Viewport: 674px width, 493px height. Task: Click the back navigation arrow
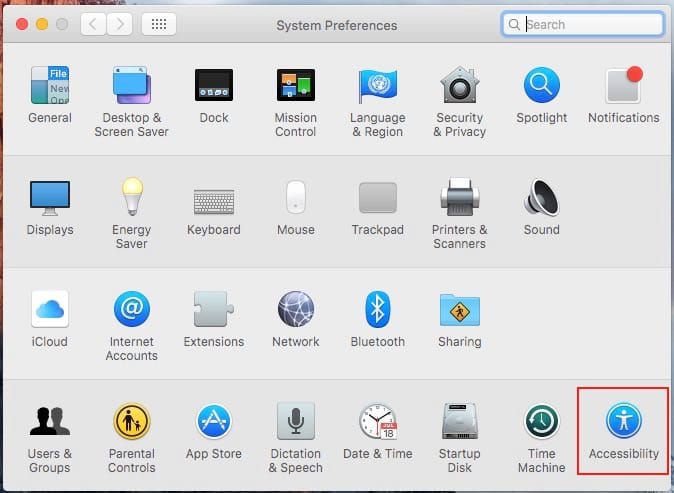tap(93, 24)
